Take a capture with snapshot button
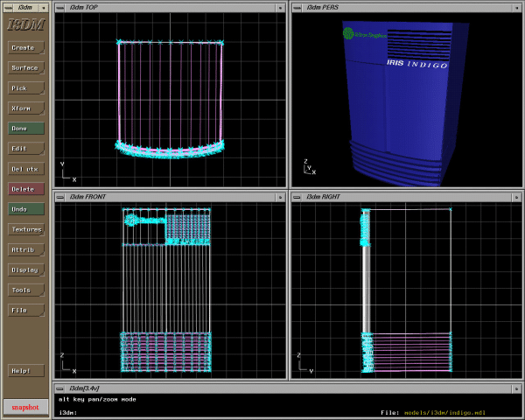 coord(25,407)
